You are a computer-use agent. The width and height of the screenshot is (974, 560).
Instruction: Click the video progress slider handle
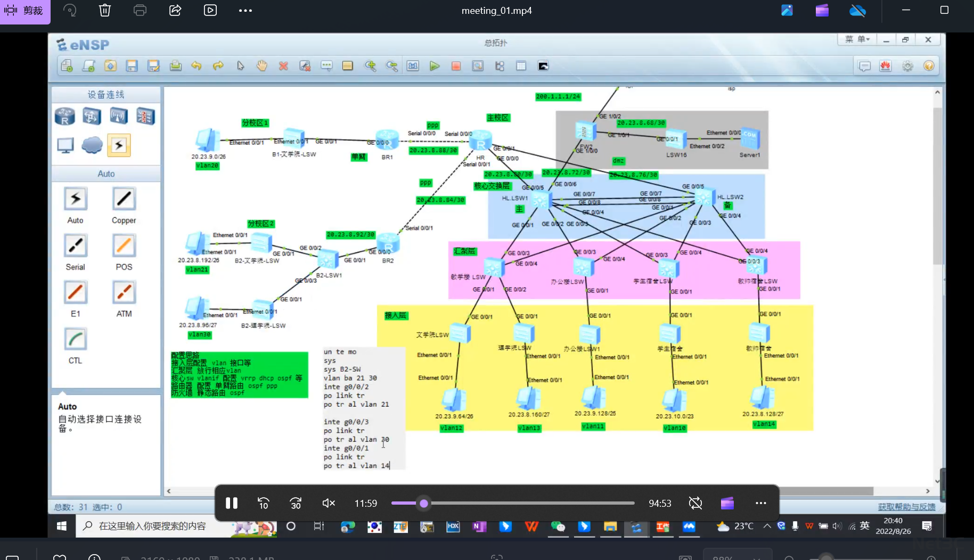424,503
